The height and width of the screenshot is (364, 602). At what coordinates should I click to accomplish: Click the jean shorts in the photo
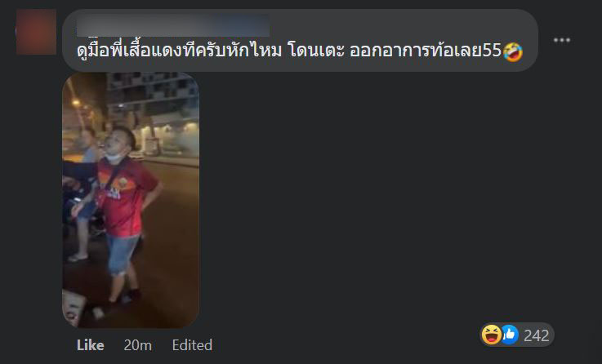tap(122, 253)
